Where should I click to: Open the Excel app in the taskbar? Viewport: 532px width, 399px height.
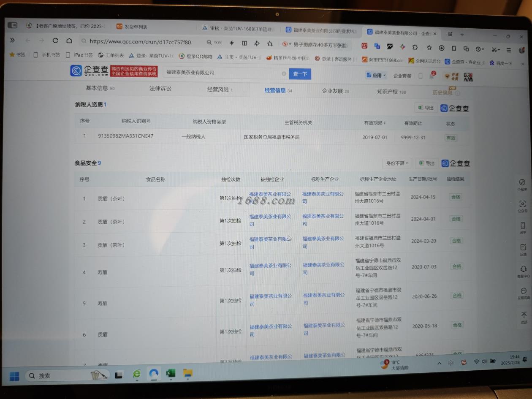(x=171, y=373)
